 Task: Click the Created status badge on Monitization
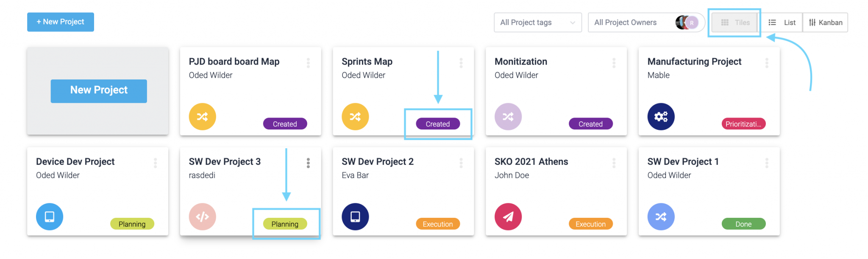click(x=591, y=124)
